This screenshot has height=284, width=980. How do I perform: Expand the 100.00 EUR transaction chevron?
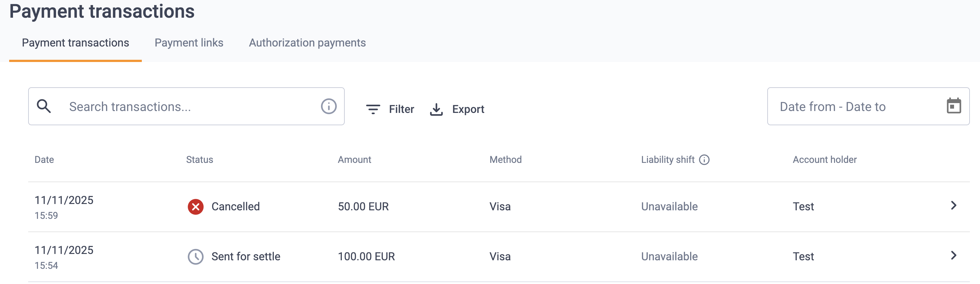click(954, 255)
